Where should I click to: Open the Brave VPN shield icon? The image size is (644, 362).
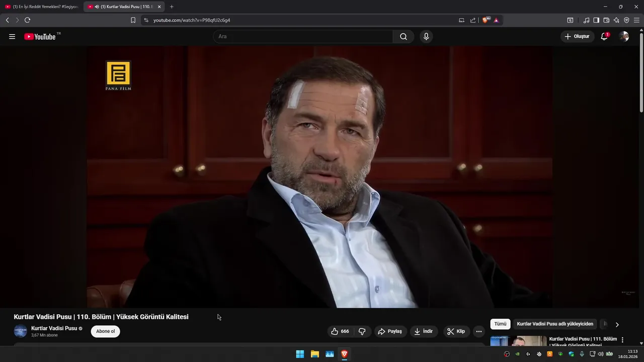click(x=626, y=20)
